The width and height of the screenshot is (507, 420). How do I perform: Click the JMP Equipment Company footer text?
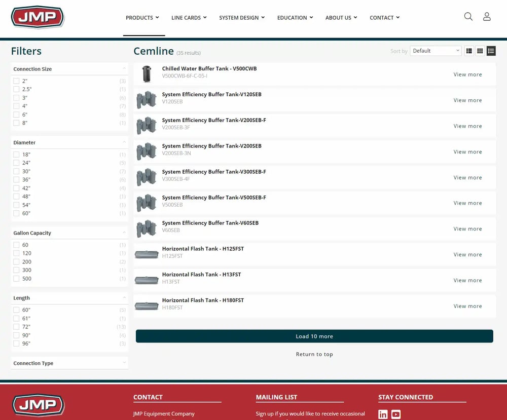point(164,413)
